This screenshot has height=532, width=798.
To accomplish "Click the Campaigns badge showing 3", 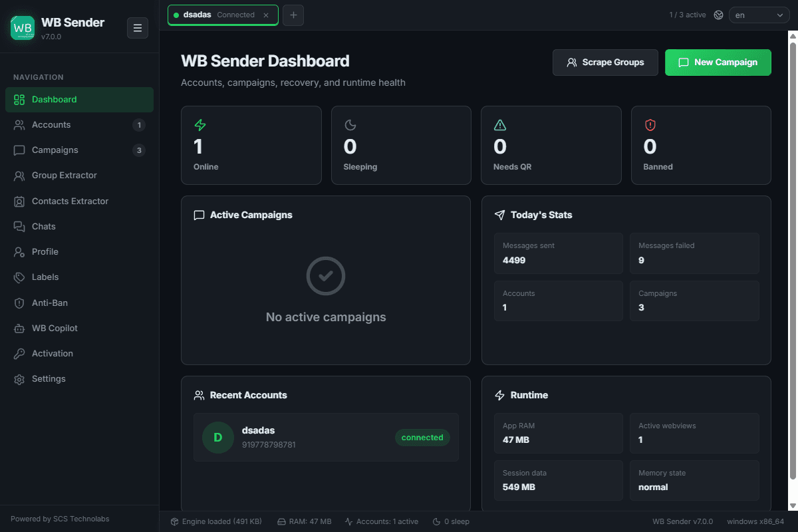I will pos(139,150).
